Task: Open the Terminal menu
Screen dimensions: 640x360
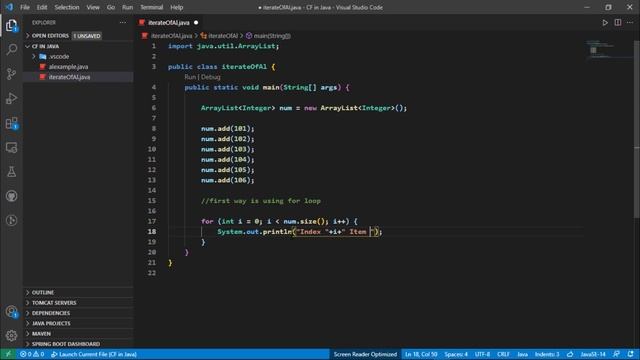Action: click(151, 7)
